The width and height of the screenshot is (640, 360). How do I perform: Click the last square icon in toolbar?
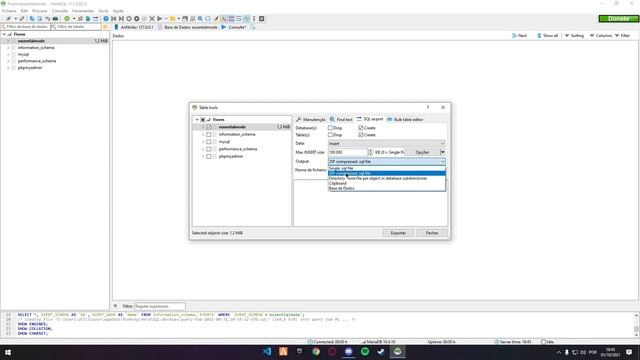[x=262, y=19]
